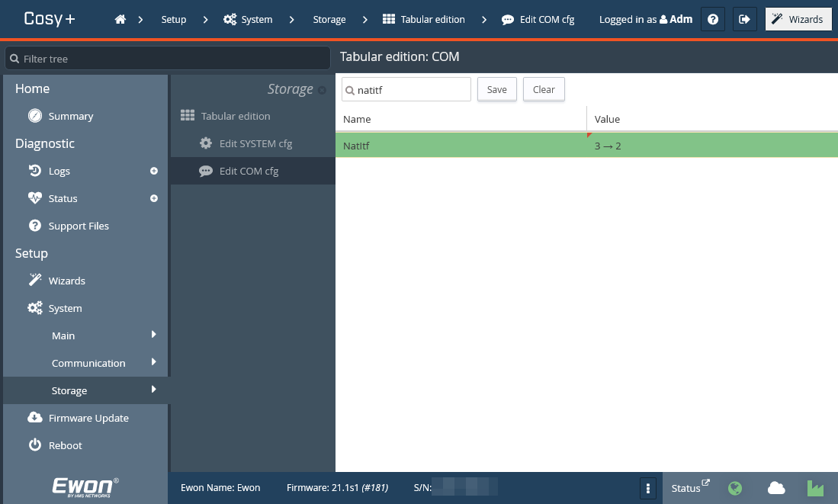Open Reboot in sidebar
838x504 pixels.
(x=66, y=445)
